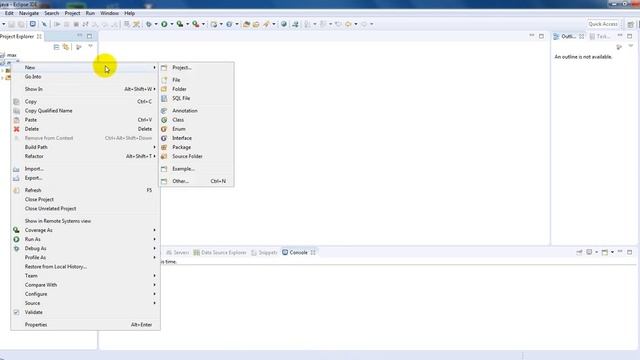Choose Project... in the New submenu
Image resolution: width=640 pixels, height=360 pixels.
[x=196, y=68]
